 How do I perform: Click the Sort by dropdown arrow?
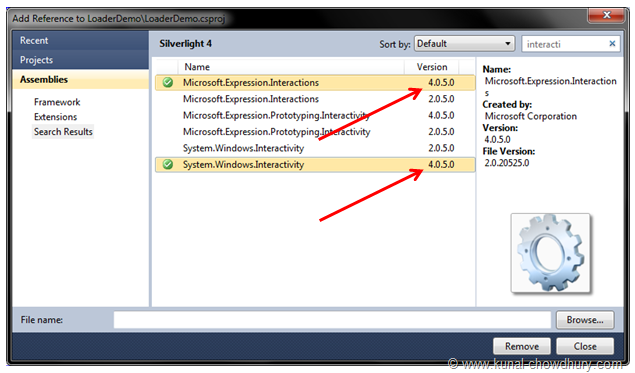pos(507,44)
